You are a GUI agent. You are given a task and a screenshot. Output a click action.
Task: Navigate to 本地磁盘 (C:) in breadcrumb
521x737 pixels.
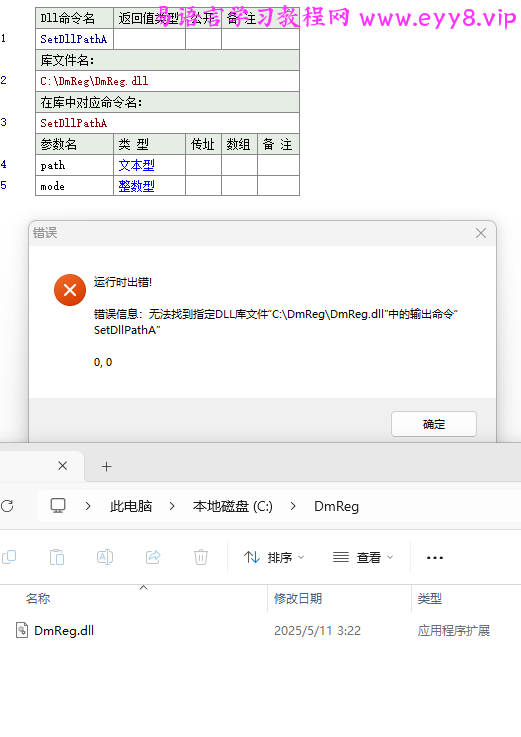click(232, 506)
